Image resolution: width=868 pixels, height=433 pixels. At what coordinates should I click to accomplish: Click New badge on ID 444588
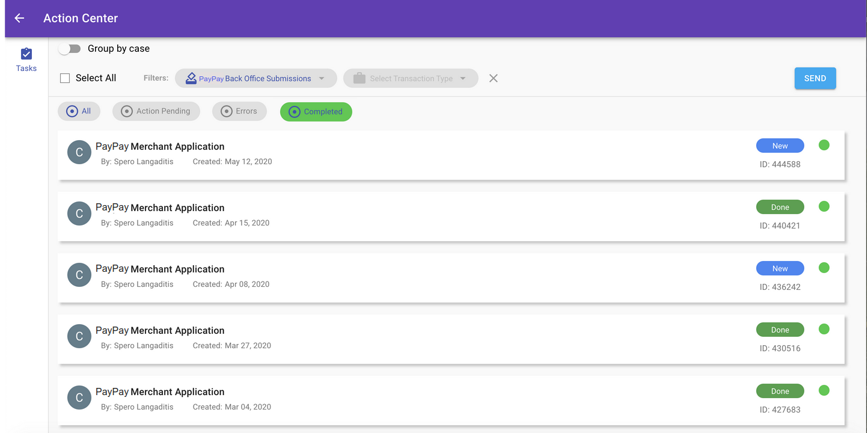pos(780,146)
